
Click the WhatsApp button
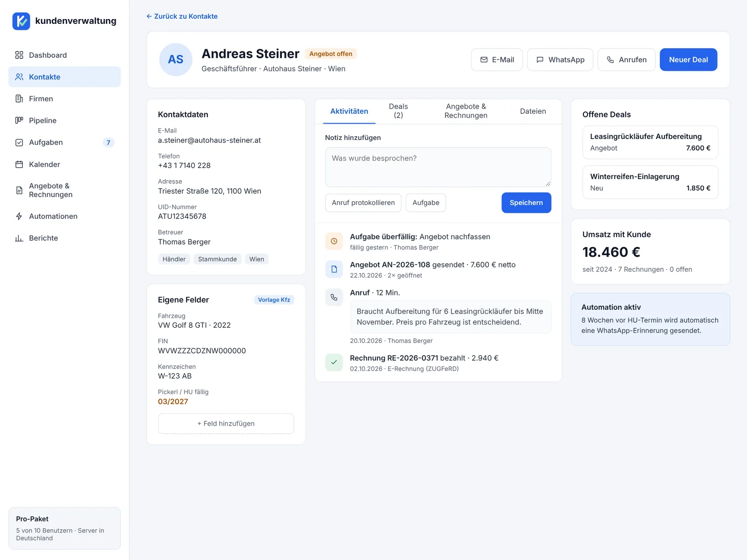[x=560, y=60]
